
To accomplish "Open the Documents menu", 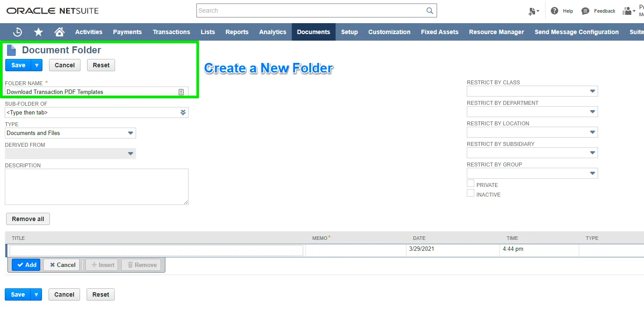I will tap(314, 32).
